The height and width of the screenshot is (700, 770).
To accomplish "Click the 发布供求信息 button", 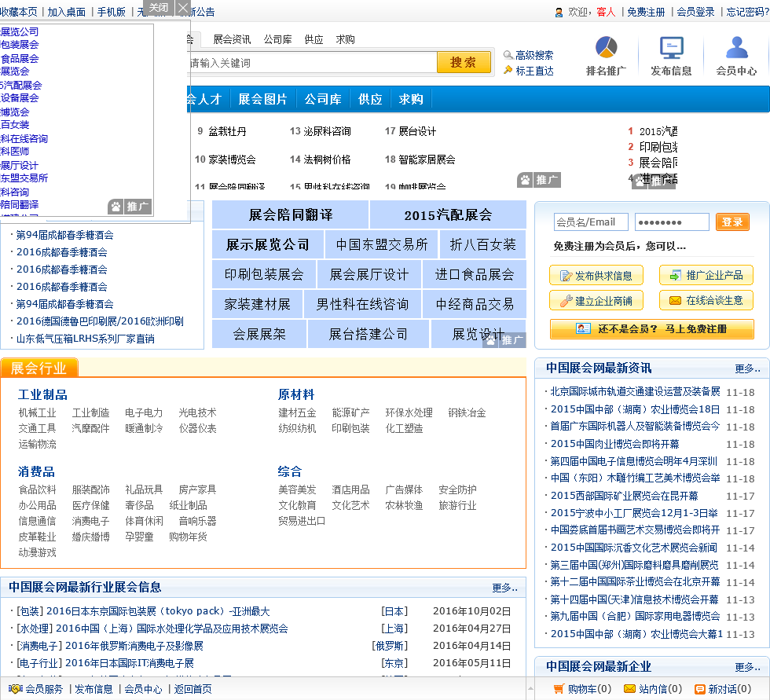I will (x=596, y=276).
